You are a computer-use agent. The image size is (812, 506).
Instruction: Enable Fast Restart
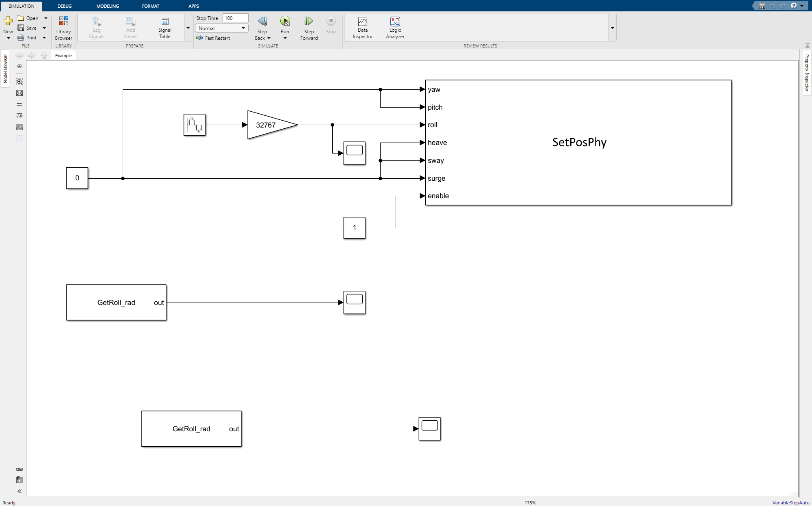click(213, 38)
